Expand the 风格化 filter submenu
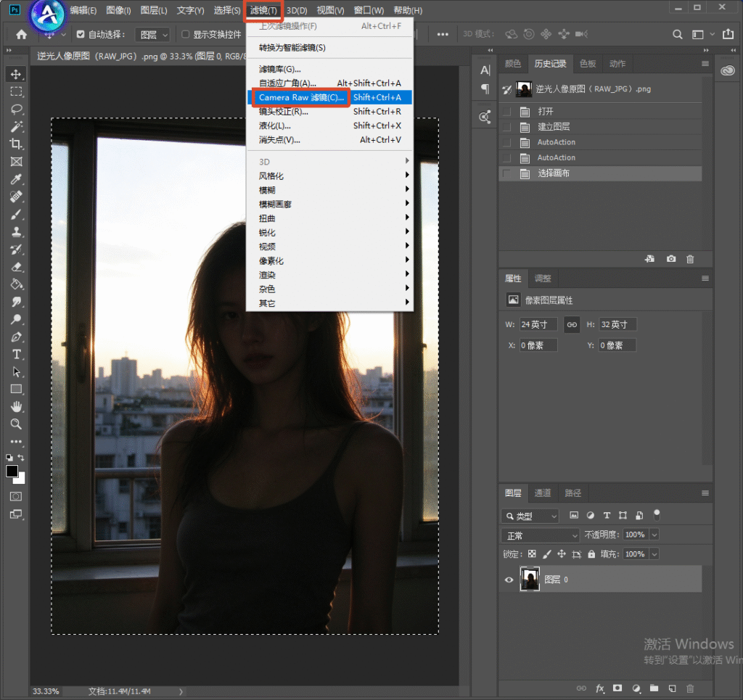The width and height of the screenshot is (743, 700). pyautogui.click(x=330, y=176)
